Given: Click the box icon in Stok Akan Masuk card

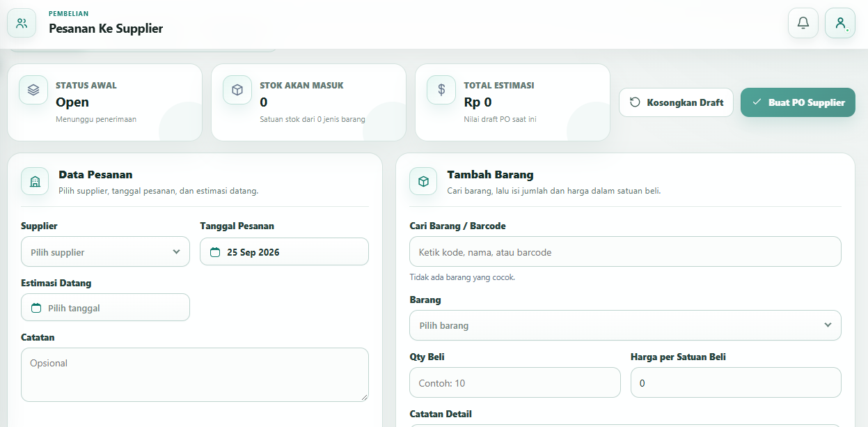Looking at the screenshot, I should click(x=237, y=90).
